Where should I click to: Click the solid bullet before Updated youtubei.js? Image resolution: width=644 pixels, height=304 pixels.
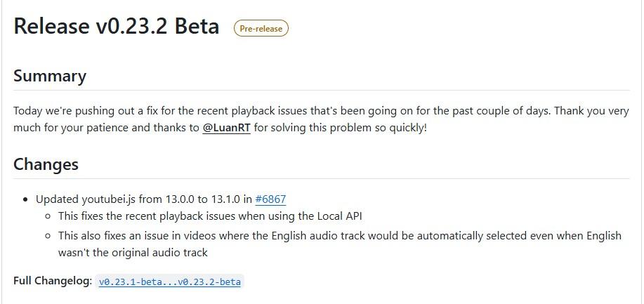pyautogui.click(x=26, y=199)
